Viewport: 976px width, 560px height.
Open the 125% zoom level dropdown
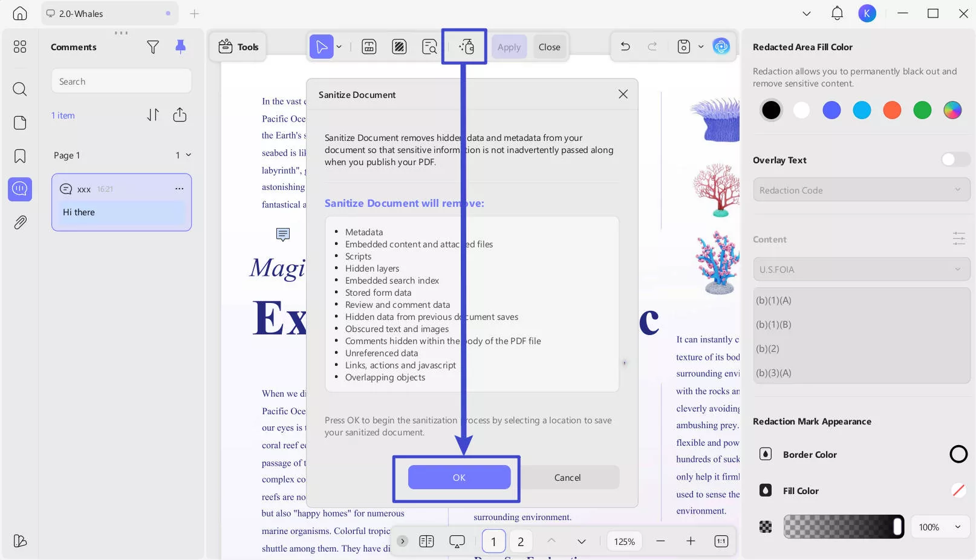[624, 541]
